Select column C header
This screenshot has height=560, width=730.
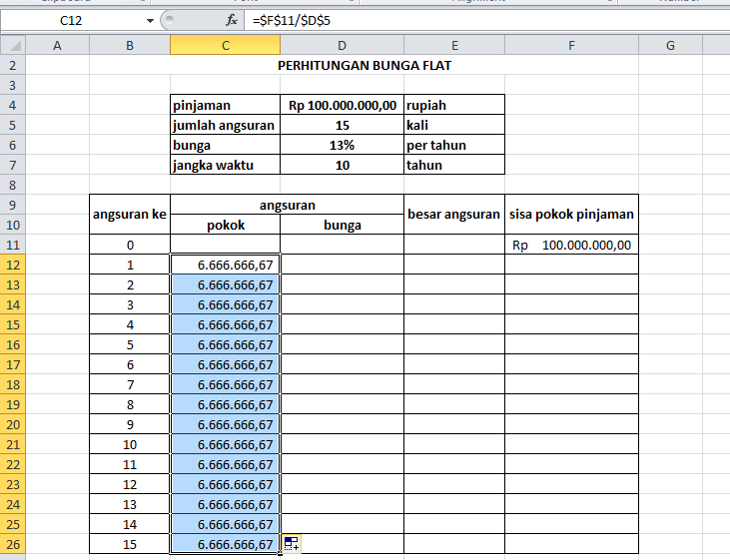[226, 46]
